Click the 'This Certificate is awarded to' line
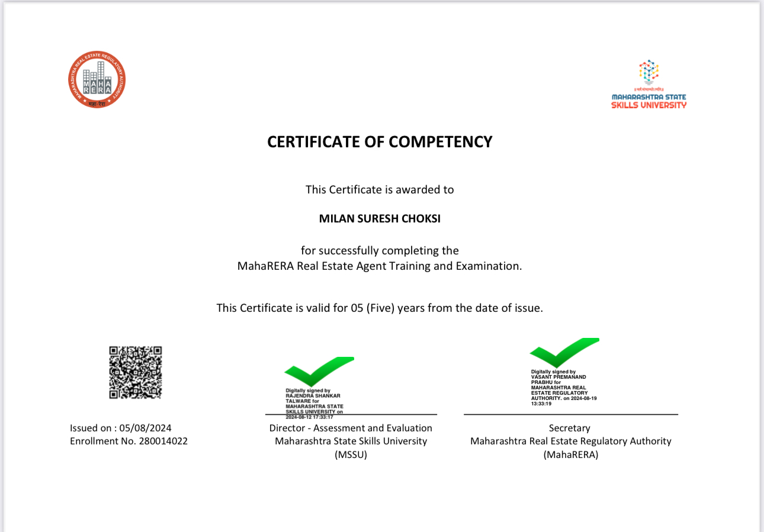The image size is (764, 532). pos(380,189)
